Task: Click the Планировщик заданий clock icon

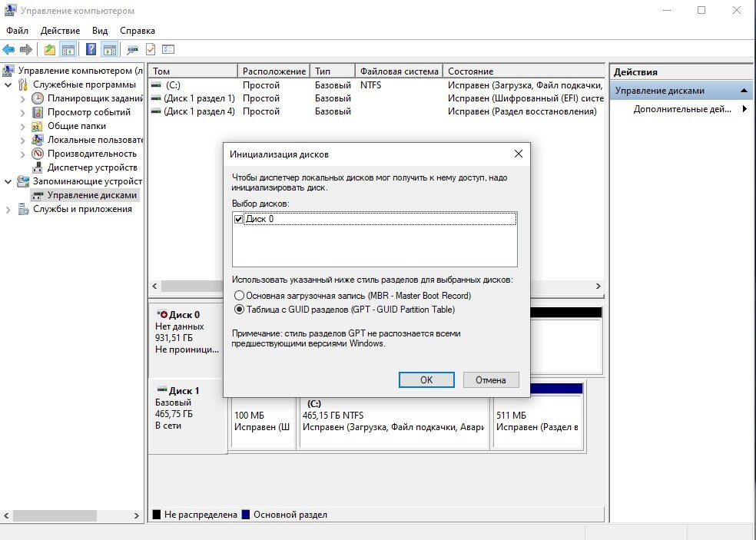Action: click(x=37, y=98)
